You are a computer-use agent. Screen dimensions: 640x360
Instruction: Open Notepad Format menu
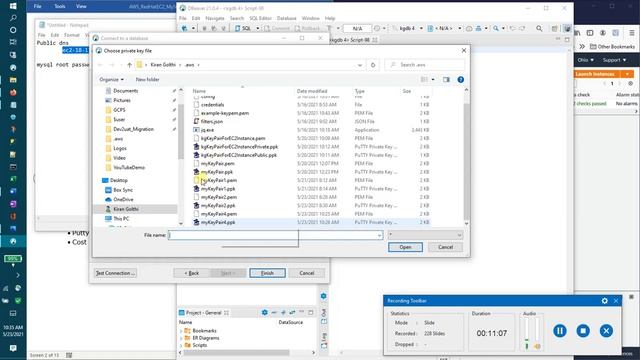[x=71, y=35]
